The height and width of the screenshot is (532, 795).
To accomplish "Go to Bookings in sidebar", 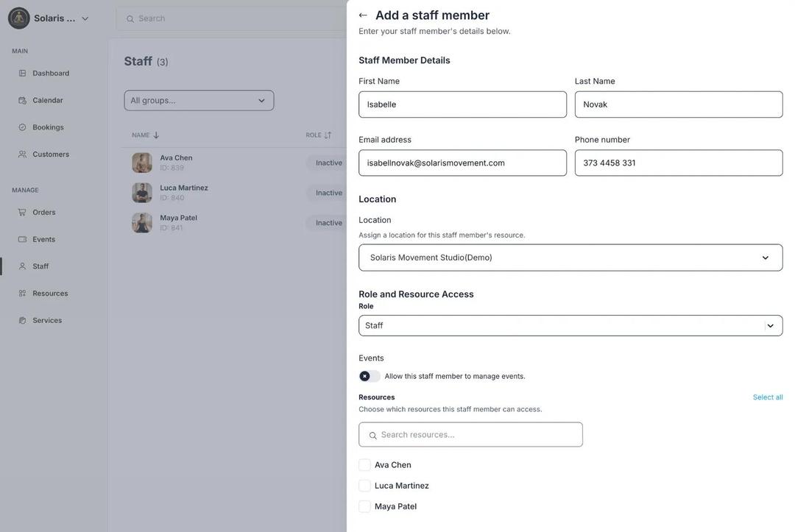I will tap(48, 127).
